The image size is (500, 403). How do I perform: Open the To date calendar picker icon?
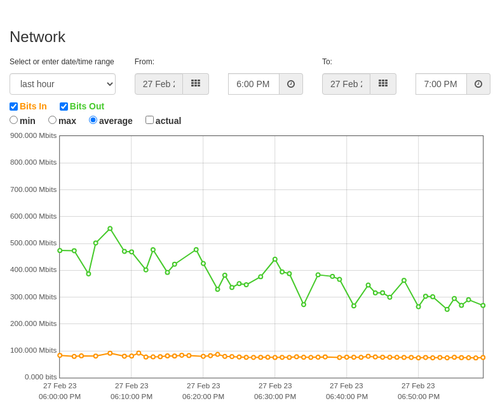(383, 84)
